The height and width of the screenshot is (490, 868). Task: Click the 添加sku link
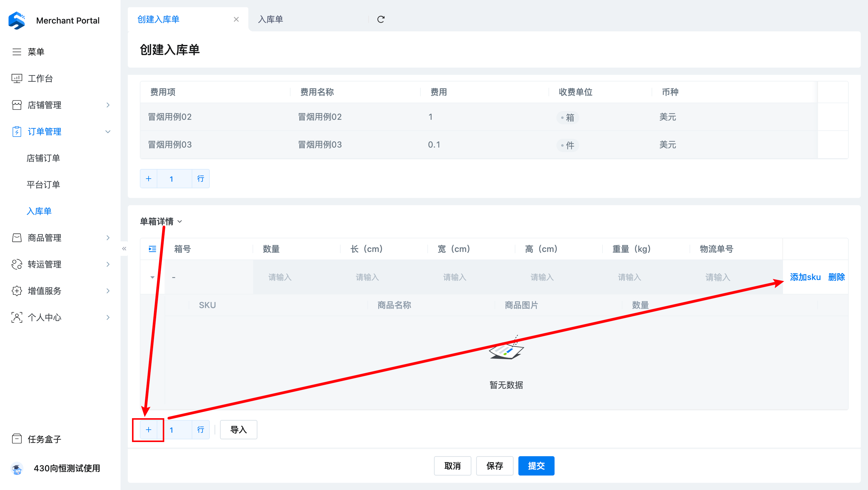[x=805, y=277]
